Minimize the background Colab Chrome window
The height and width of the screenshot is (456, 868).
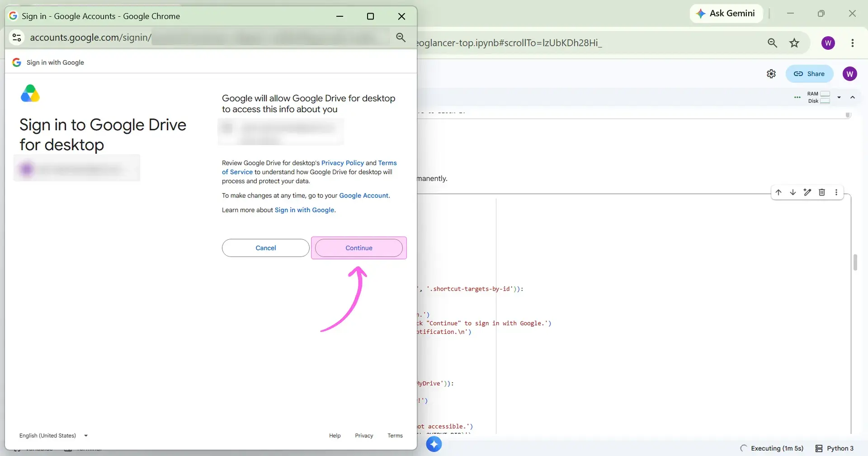coord(790,14)
